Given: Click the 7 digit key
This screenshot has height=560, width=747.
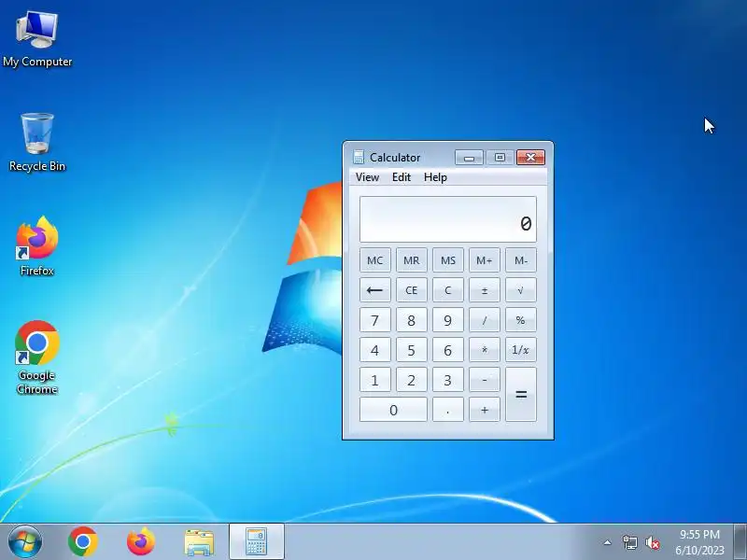Looking at the screenshot, I should (375, 320).
